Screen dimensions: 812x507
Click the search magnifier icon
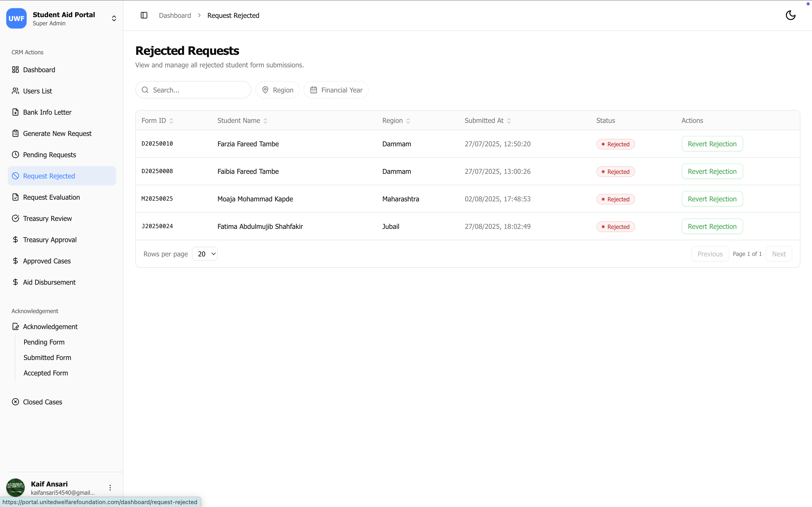[145, 90]
